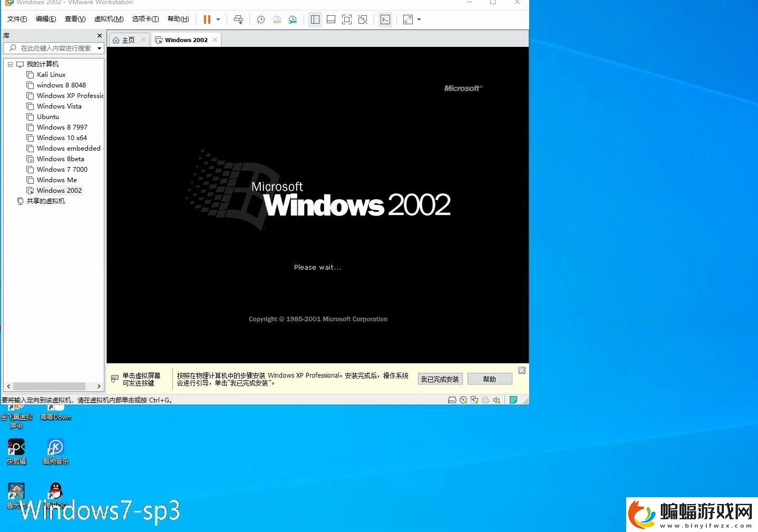
Task: Click the printer status icon
Action: (x=485, y=400)
